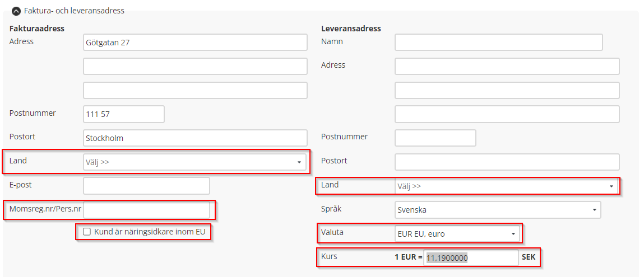Collapse the Faktura- och leveransadress section
The height and width of the screenshot is (277, 644).
(x=16, y=11)
